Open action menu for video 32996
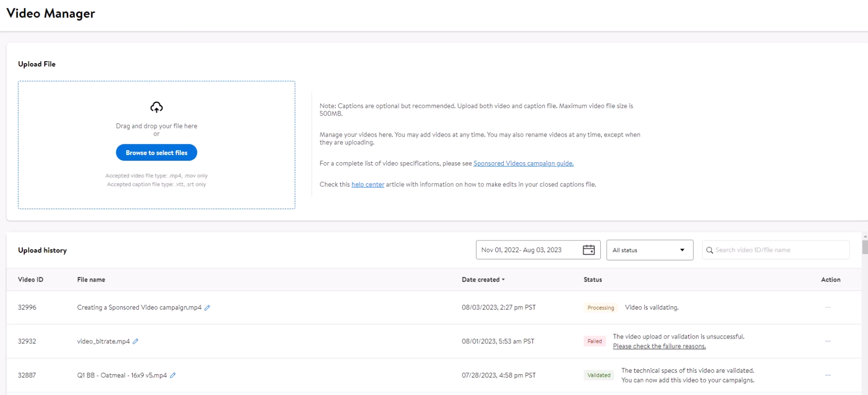 828,307
